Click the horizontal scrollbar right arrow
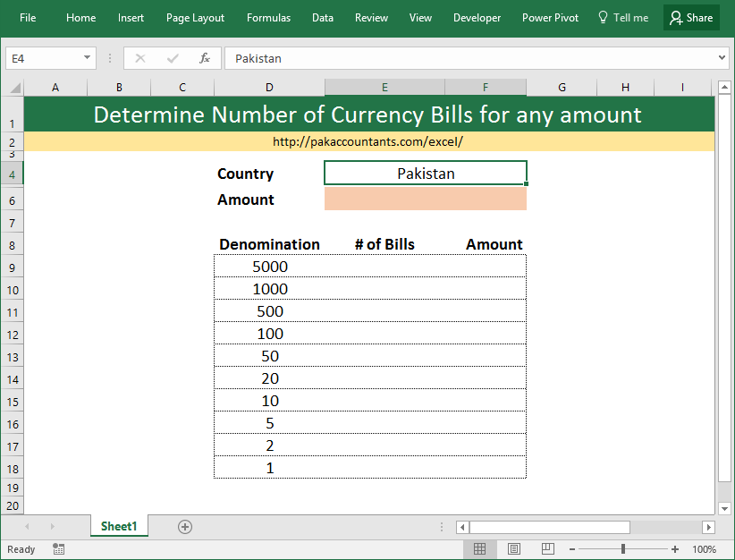This screenshot has height=560, width=735. coord(708,527)
